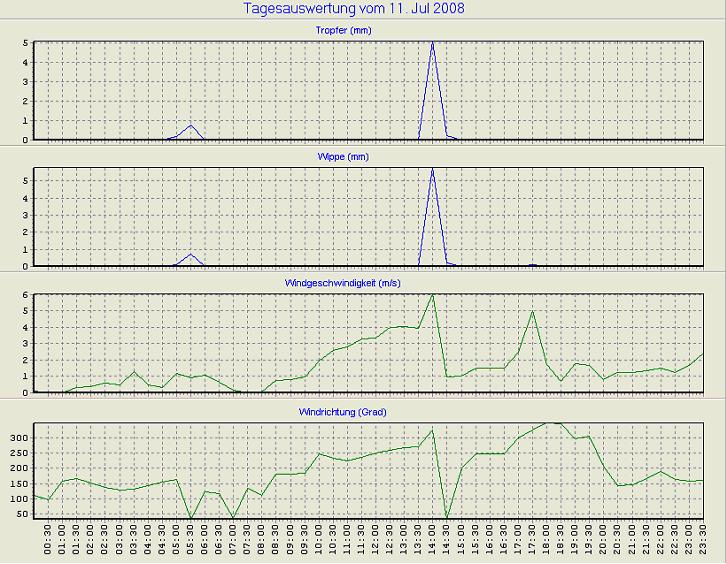Select the tall 14:00 spike in Wippe chart

pos(432,169)
